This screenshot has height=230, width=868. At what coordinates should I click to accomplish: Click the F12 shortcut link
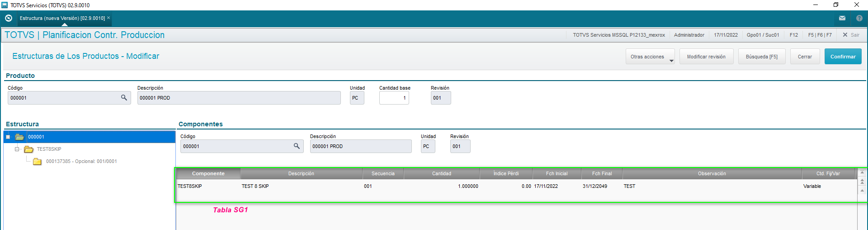pos(794,35)
